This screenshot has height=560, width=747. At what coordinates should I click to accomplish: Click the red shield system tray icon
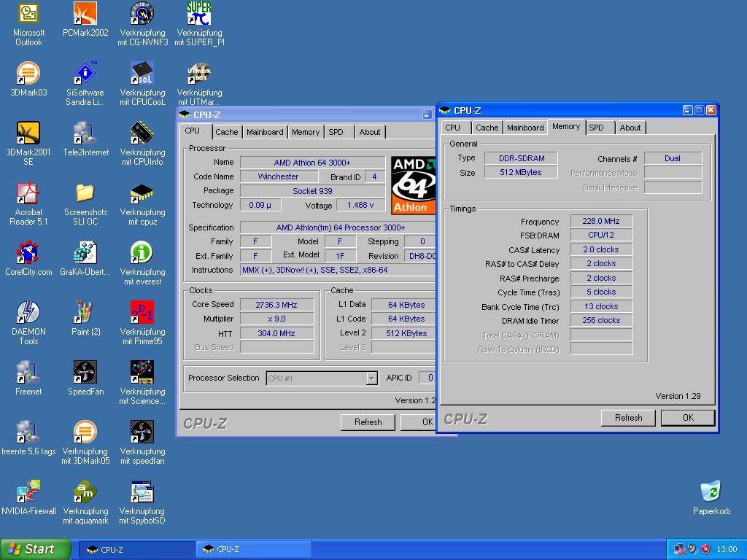pos(706,549)
